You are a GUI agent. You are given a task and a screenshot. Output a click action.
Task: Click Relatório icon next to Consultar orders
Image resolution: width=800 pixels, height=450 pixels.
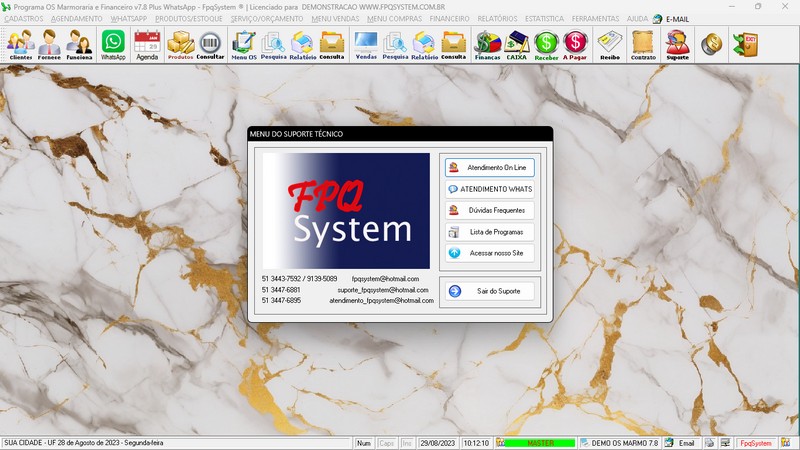303,44
